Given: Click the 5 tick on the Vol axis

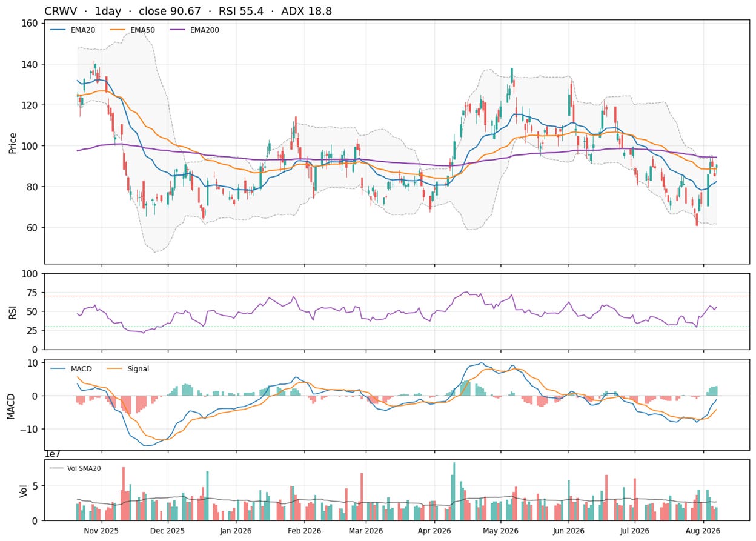Looking at the screenshot, I should [x=36, y=486].
